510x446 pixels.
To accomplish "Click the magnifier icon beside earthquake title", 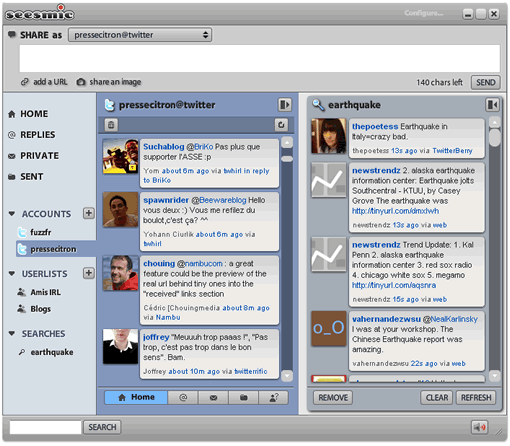I will click(318, 105).
